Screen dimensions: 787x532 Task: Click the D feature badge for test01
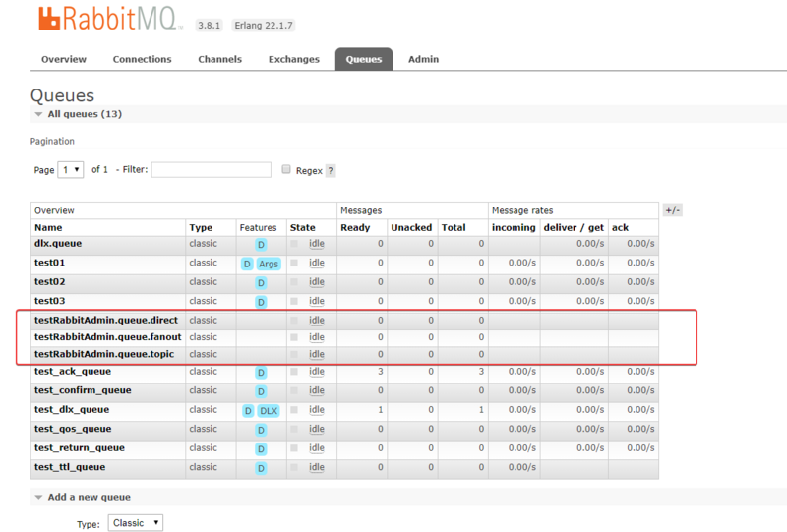tap(247, 264)
